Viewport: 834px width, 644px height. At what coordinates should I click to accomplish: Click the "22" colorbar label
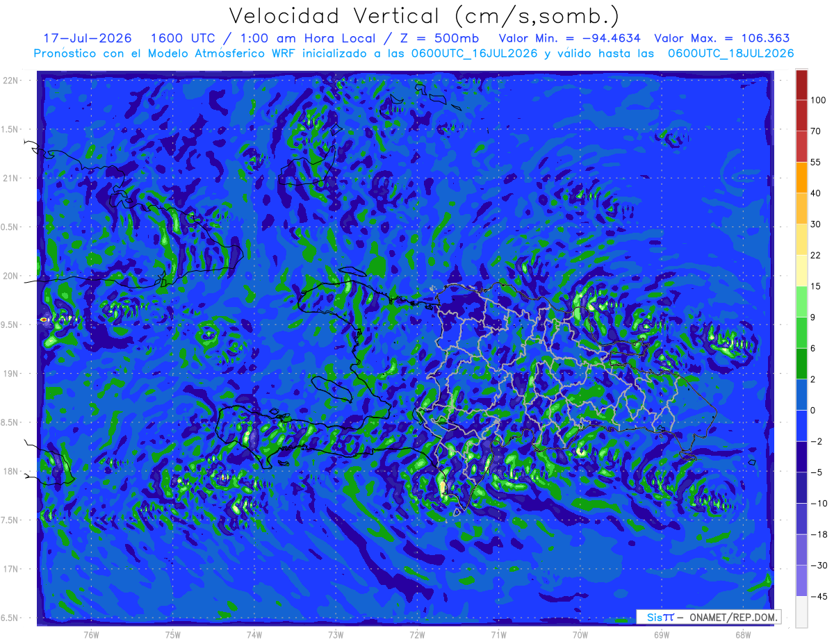click(816, 255)
